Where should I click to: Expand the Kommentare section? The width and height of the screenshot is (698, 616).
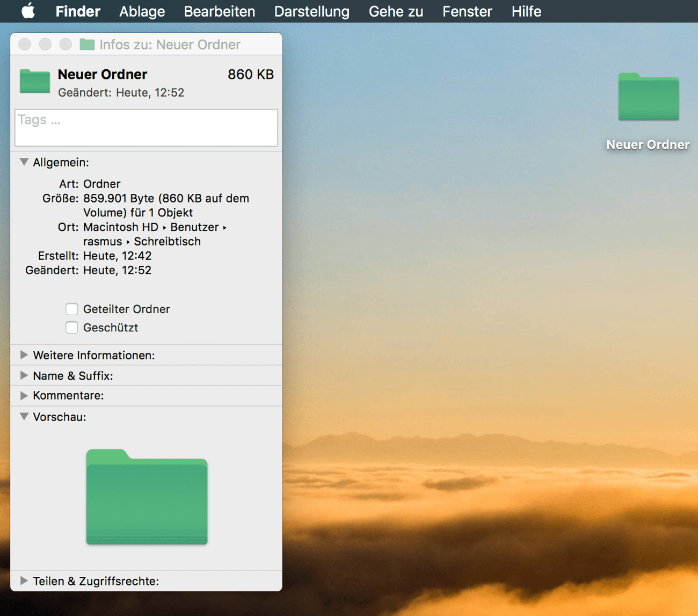[x=24, y=396]
